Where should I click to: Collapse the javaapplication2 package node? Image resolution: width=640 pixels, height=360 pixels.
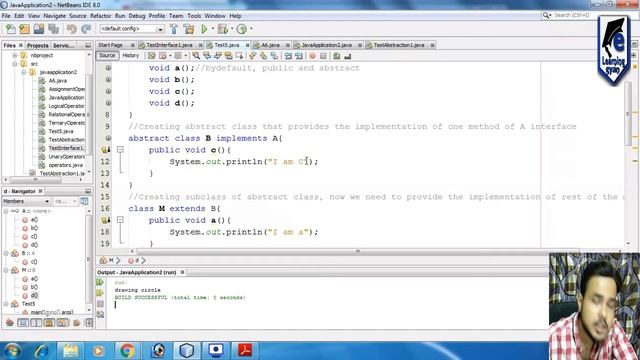[23, 72]
